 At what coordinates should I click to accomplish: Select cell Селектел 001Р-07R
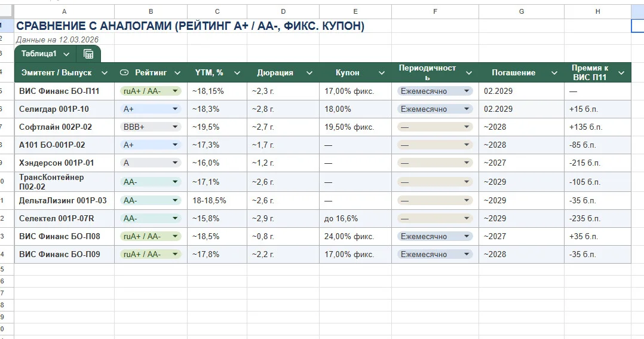pyautogui.click(x=64, y=219)
